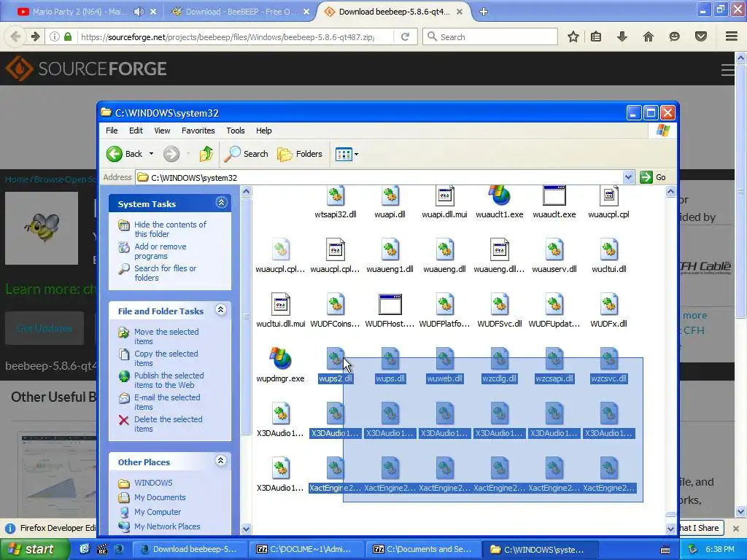Click E-mail the selected items
Image resolution: width=747 pixels, height=560 pixels.
[x=167, y=402]
